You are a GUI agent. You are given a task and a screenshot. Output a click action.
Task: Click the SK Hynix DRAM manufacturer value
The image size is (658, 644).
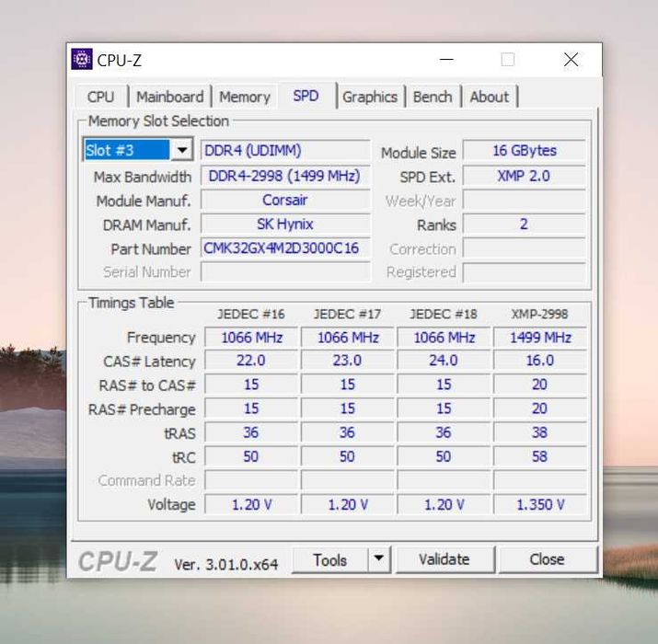click(x=285, y=224)
